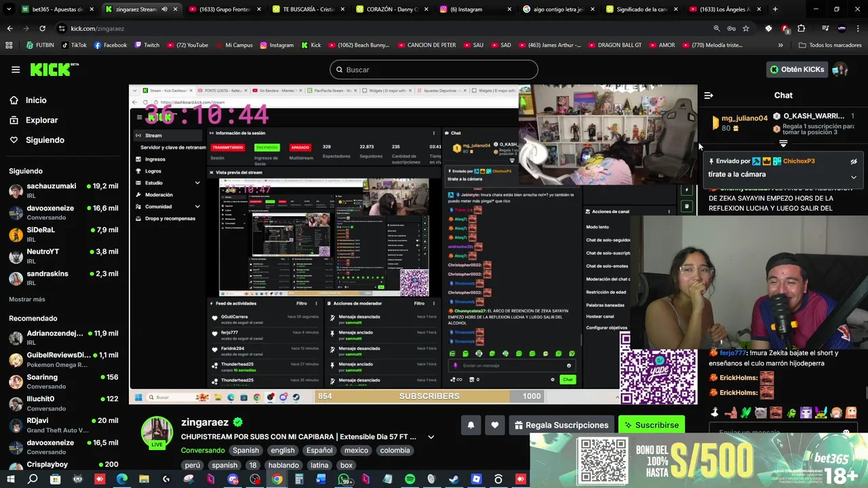This screenshot has width=868, height=488.
Task: Click the chat emote icon row
Action: click(x=785, y=412)
